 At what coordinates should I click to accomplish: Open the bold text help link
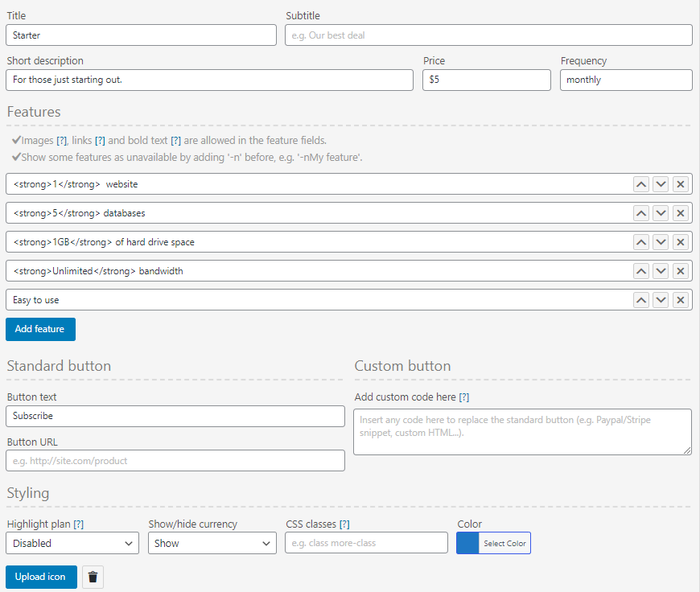177,140
